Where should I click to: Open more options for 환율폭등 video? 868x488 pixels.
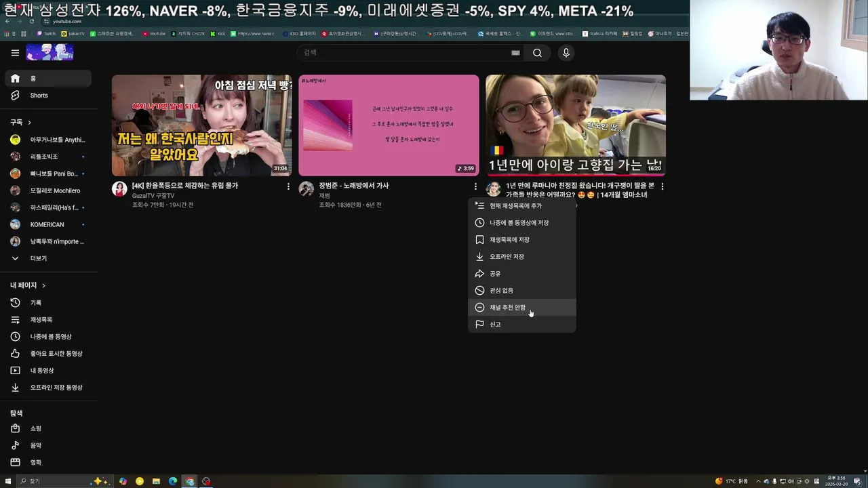point(288,186)
